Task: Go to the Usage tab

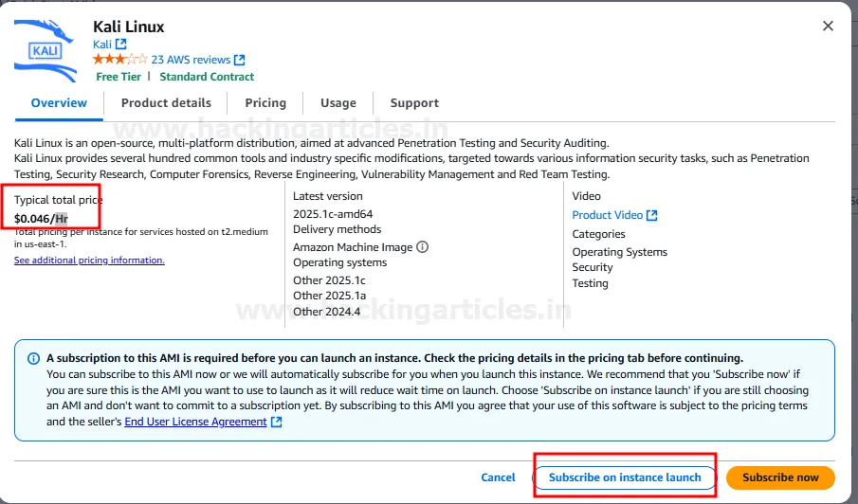Action: [x=338, y=103]
